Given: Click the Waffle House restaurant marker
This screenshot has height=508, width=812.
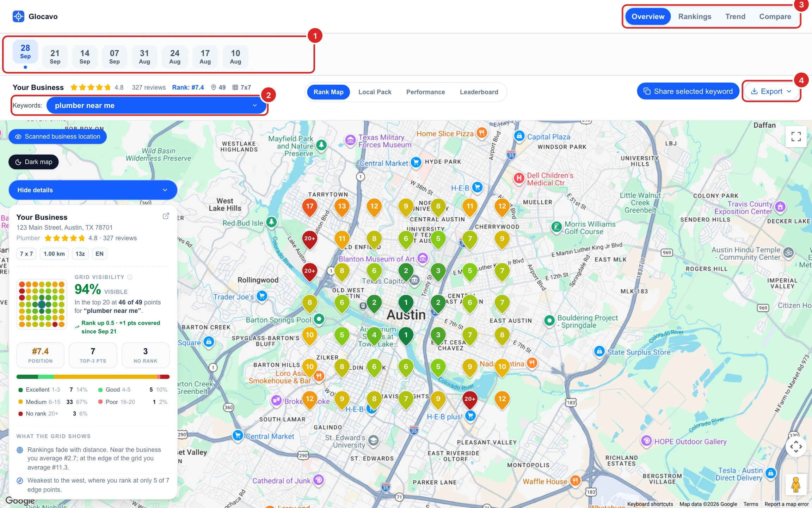Looking at the screenshot, I should pos(575,480).
